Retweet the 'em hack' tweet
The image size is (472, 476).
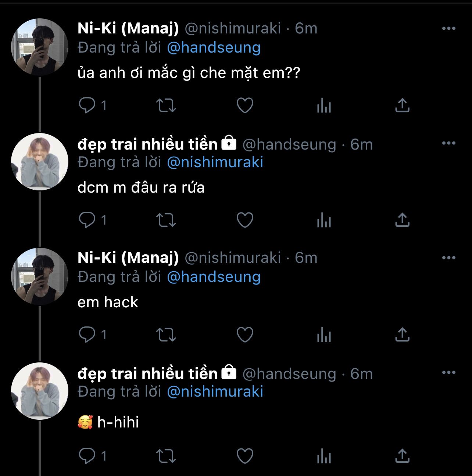tap(166, 335)
